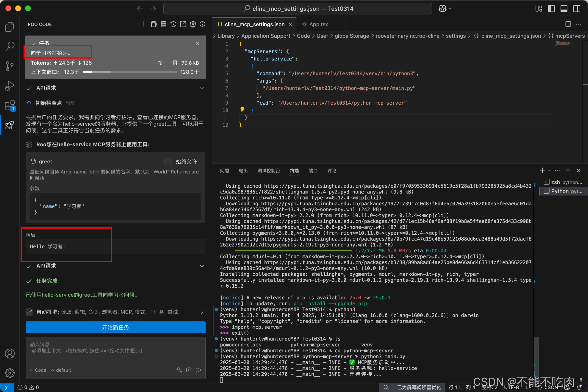Enable the 始终允许 checkbox for greet
The width and height of the screenshot is (588, 392).
coord(168,161)
